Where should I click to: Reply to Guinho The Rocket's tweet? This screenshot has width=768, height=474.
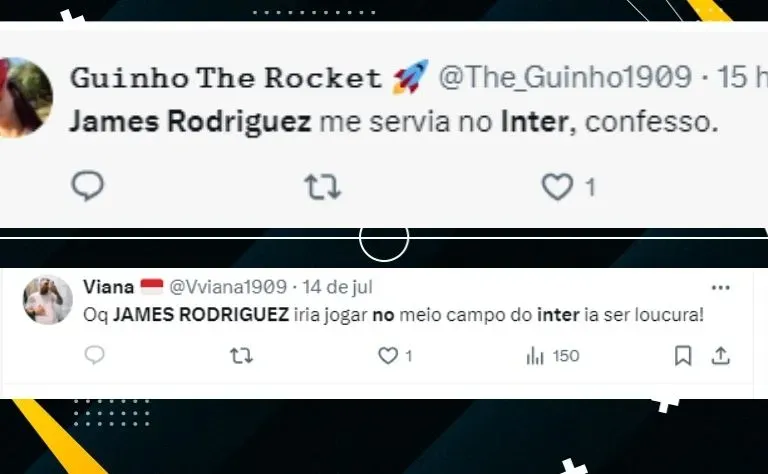tap(88, 186)
